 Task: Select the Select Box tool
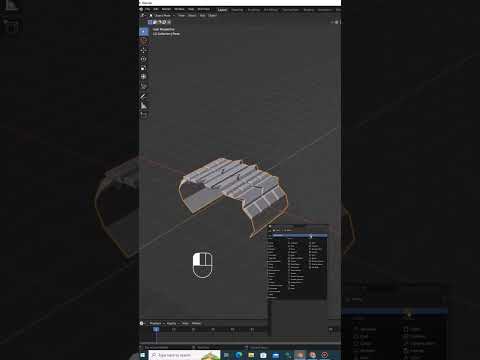[144, 32]
